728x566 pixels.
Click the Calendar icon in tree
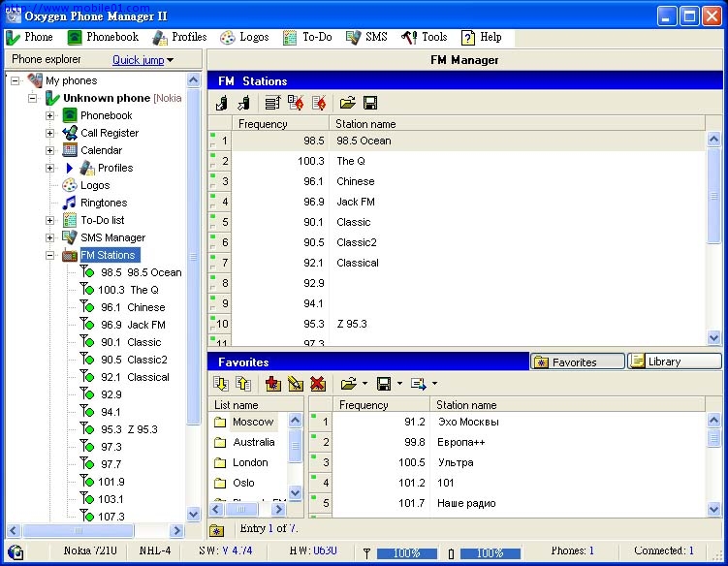[70, 150]
